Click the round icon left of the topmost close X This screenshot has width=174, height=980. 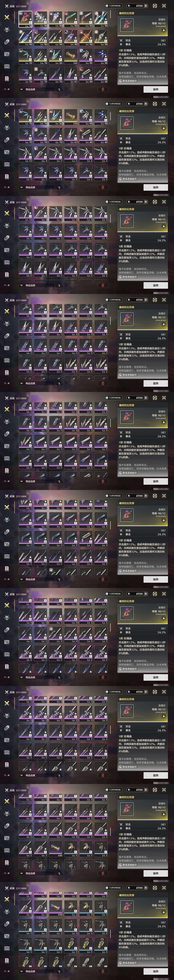click(x=155, y=6)
